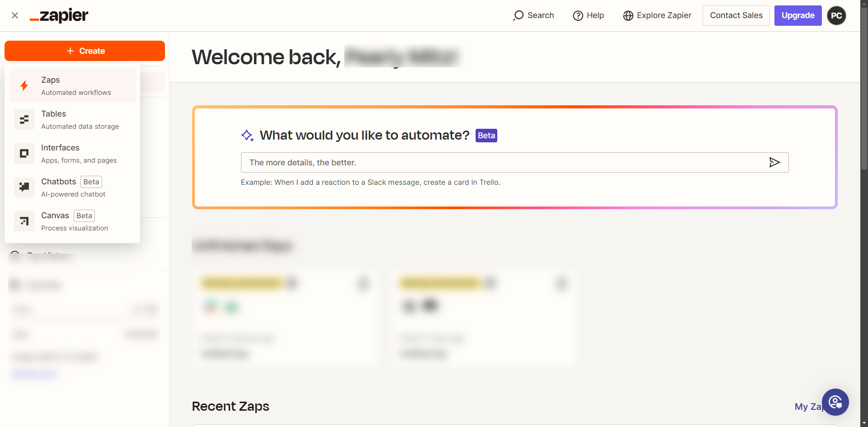Open the support chat bubble icon
The height and width of the screenshot is (427, 868).
click(835, 402)
